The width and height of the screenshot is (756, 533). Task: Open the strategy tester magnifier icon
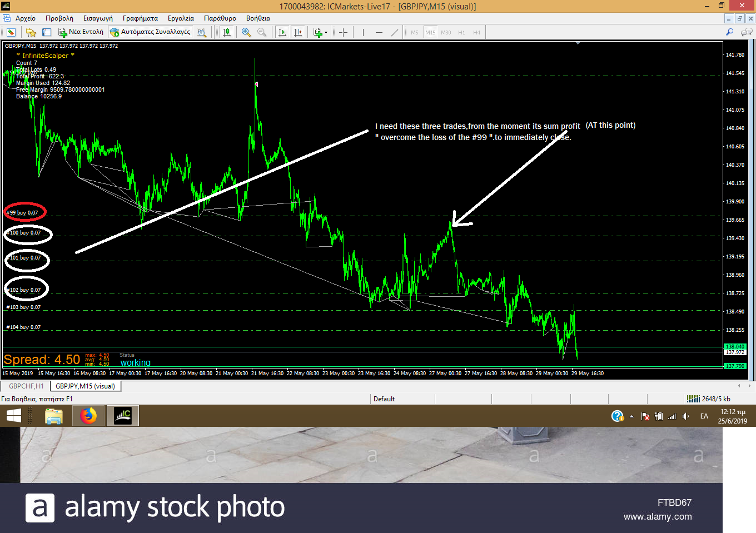coord(202,32)
